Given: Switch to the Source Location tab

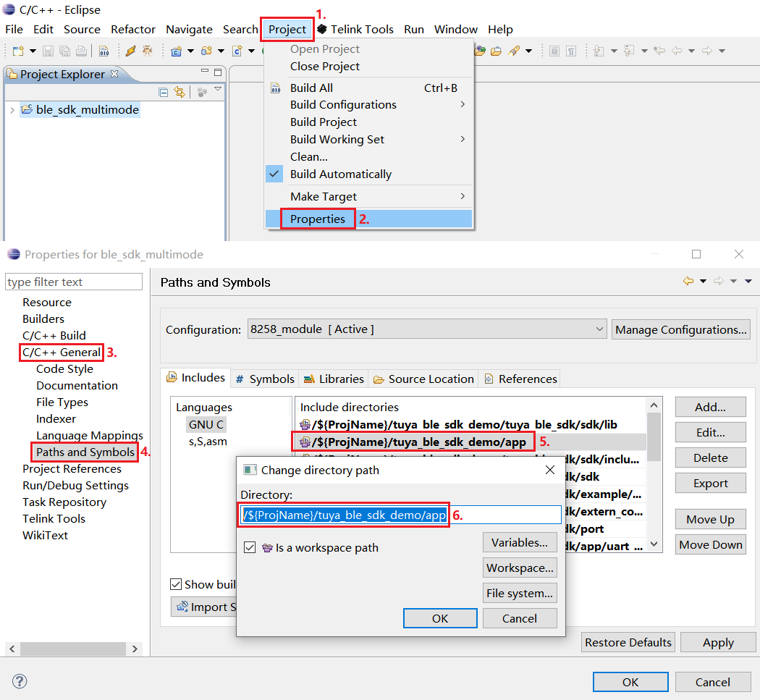Looking at the screenshot, I should coord(423,379).
